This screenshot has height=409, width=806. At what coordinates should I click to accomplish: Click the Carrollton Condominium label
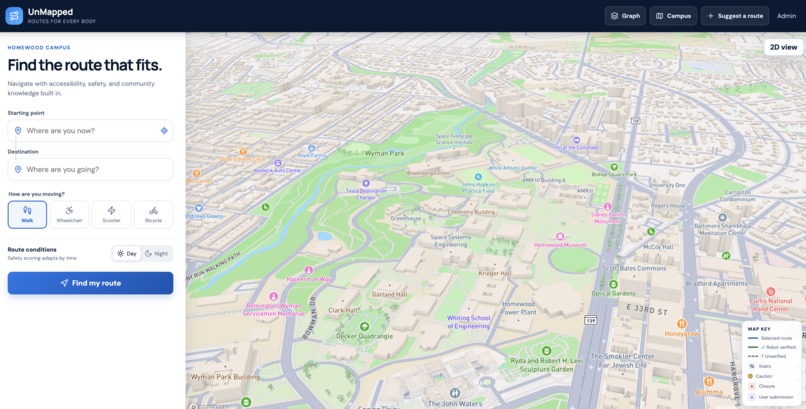[x=738, y=196]
